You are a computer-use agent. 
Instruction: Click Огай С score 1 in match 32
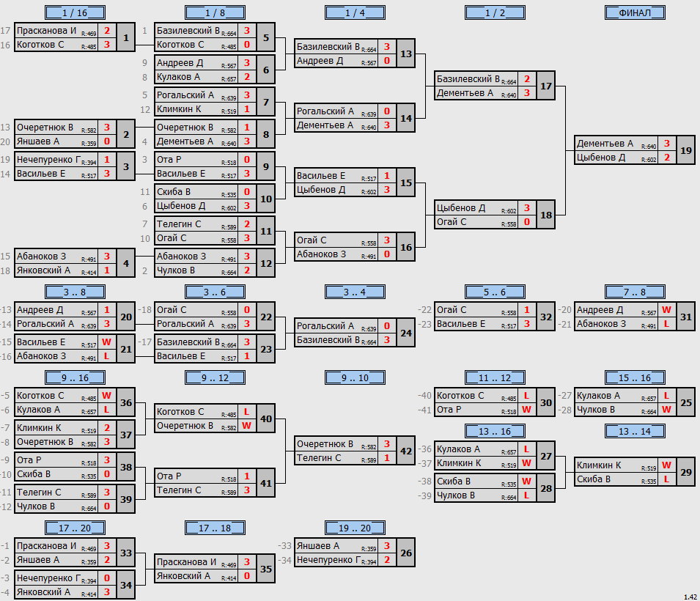[527, 310]
